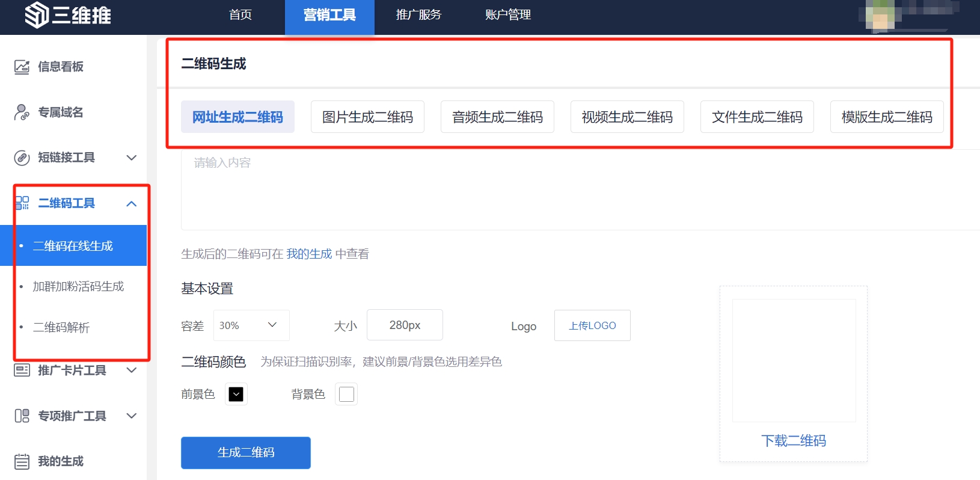This screenshot has width=980, height=480.
Task: Open the white 背景色 color picker
Action: coord(346,394)
